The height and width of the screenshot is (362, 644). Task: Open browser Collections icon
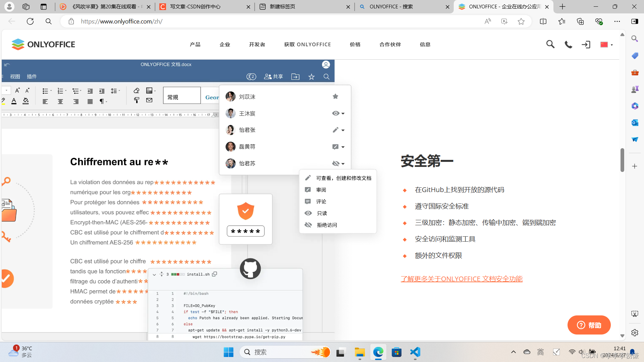580,21
